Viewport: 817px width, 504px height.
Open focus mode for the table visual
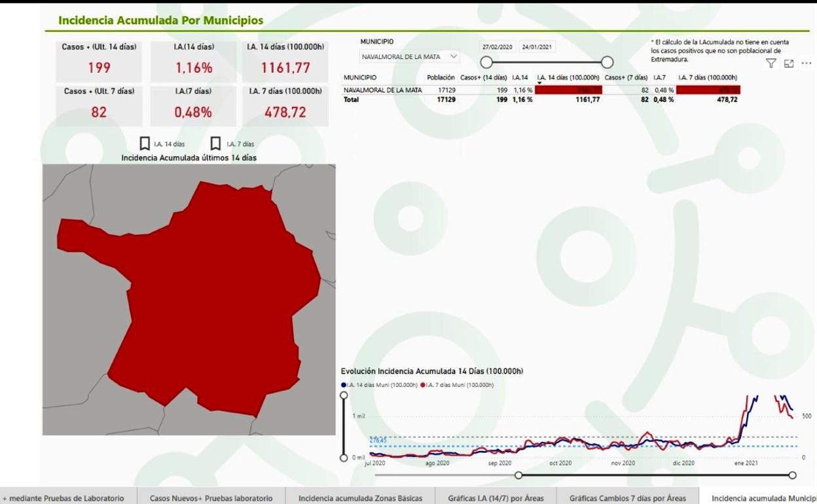pos(789,63)
